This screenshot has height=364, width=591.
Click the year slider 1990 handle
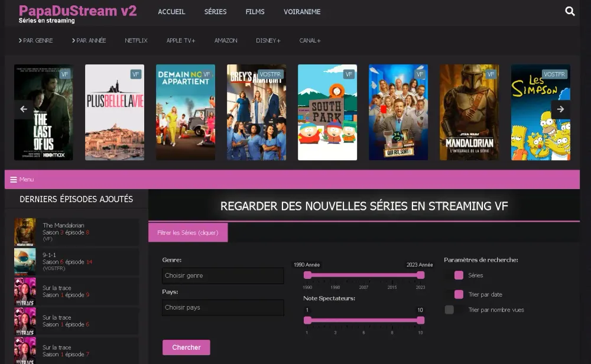click(x=307, y=275)
